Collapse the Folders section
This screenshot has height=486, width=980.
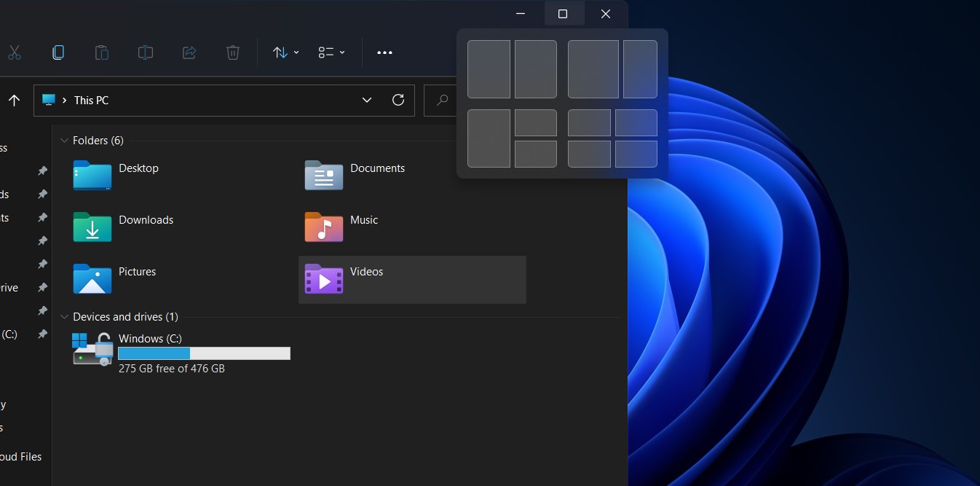pos(64,140)
